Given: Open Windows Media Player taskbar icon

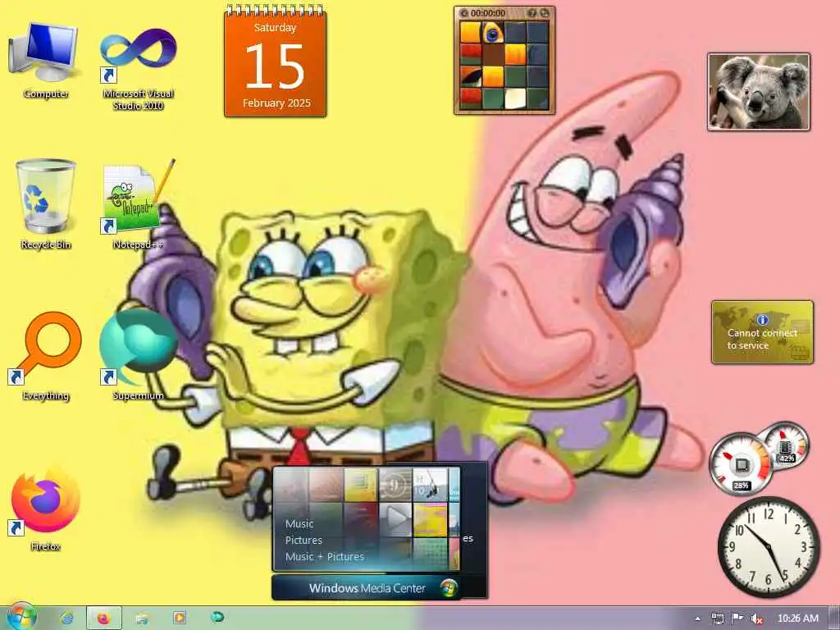Looking at the screenshot, I should pos(180,619).
